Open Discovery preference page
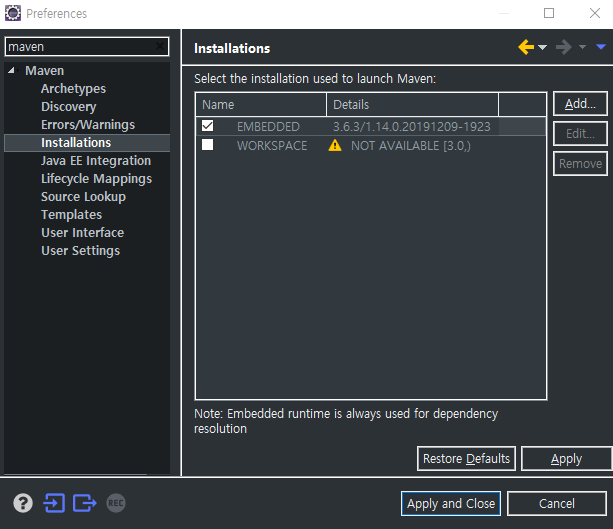Image resolution: width=613 pixels, height=529 pixels. [69, 107]
